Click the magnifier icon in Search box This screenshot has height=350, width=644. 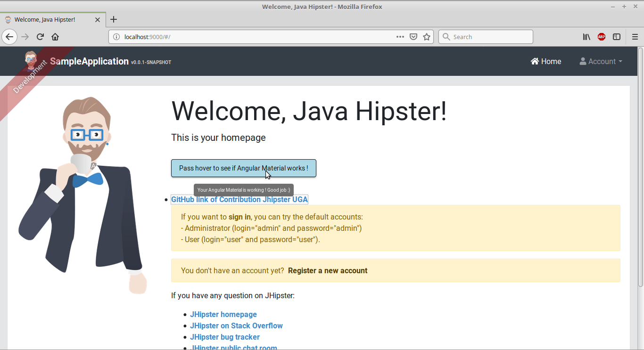tap(446, 37)
